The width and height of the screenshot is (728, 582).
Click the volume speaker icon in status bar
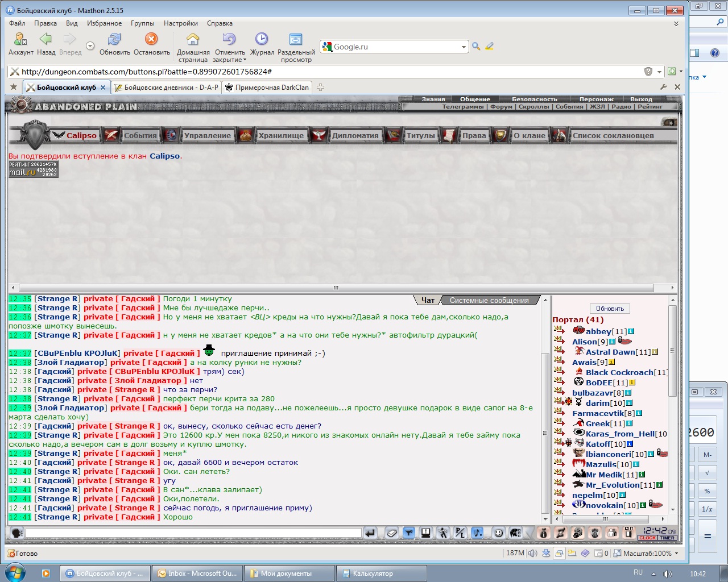pyautogui.click(x=532, y=553)
